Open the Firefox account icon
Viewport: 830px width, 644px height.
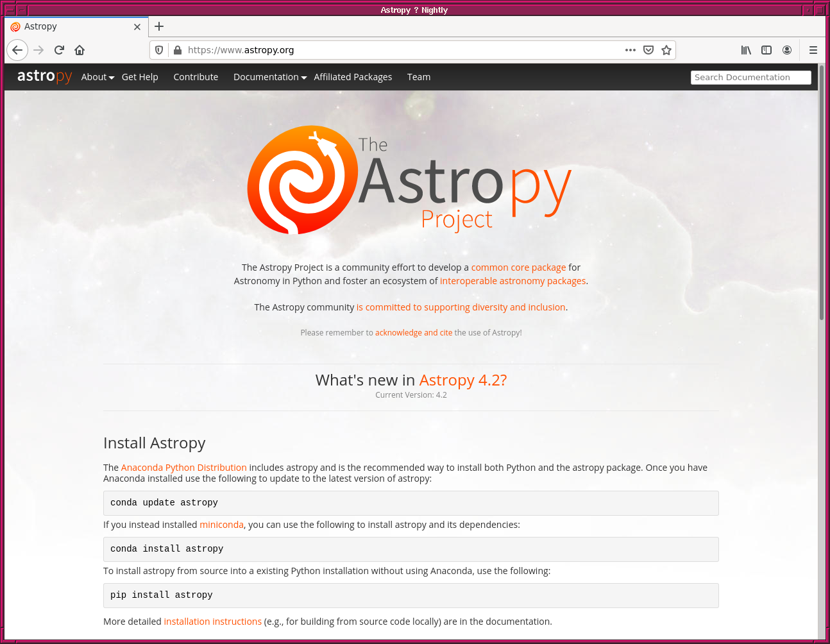[787, 50]
